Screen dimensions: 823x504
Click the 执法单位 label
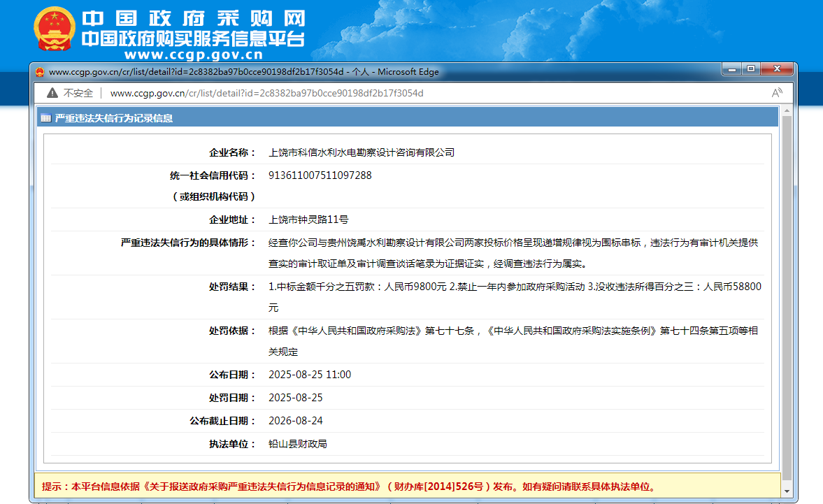pyautogui.click(x=232, y=444)
